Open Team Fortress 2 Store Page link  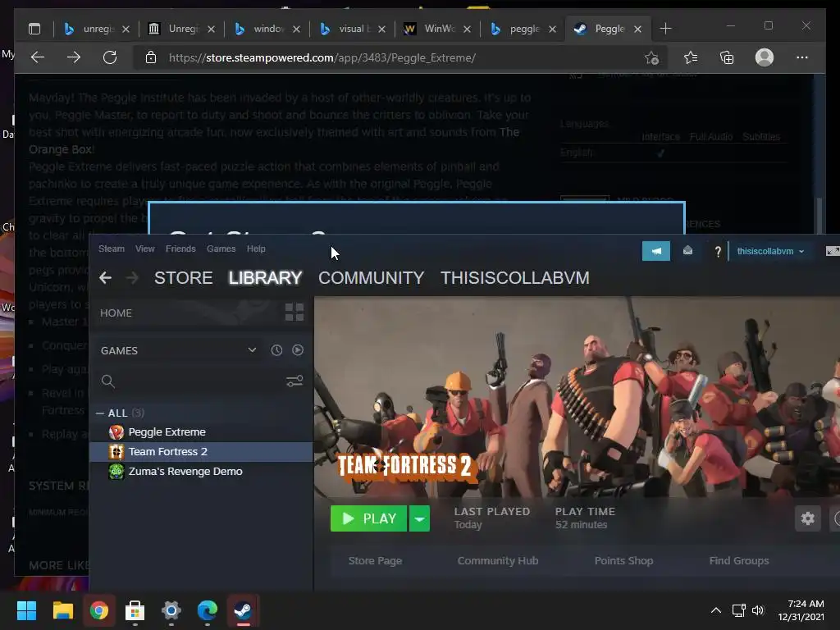pos(375,560)
